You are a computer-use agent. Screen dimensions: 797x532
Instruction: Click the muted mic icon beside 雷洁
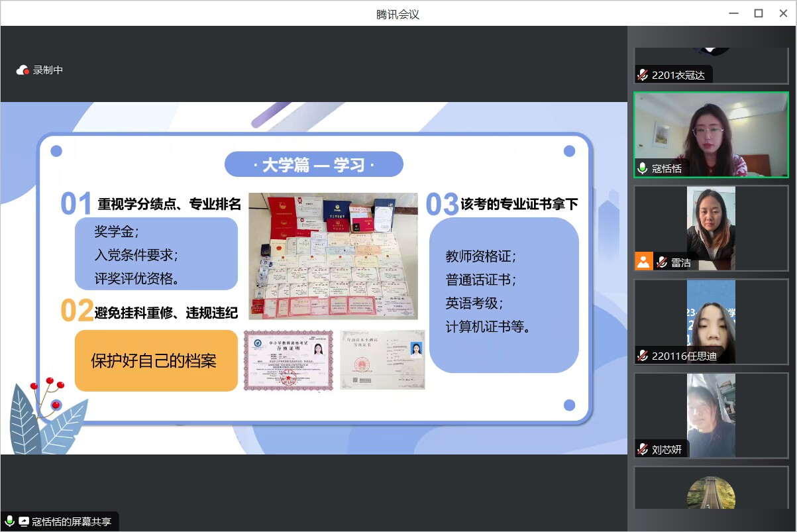click(662, 262)
